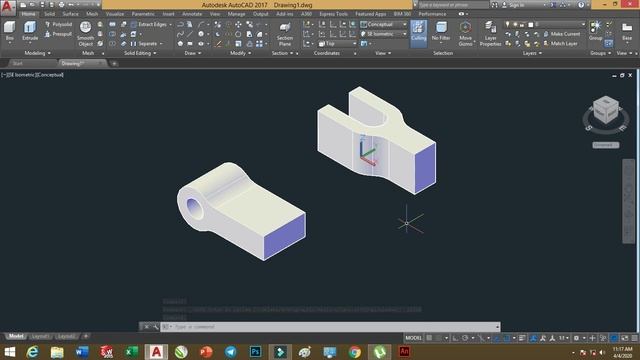
Task: Select the Model layout tab
Action: click(x=16, y=336)
